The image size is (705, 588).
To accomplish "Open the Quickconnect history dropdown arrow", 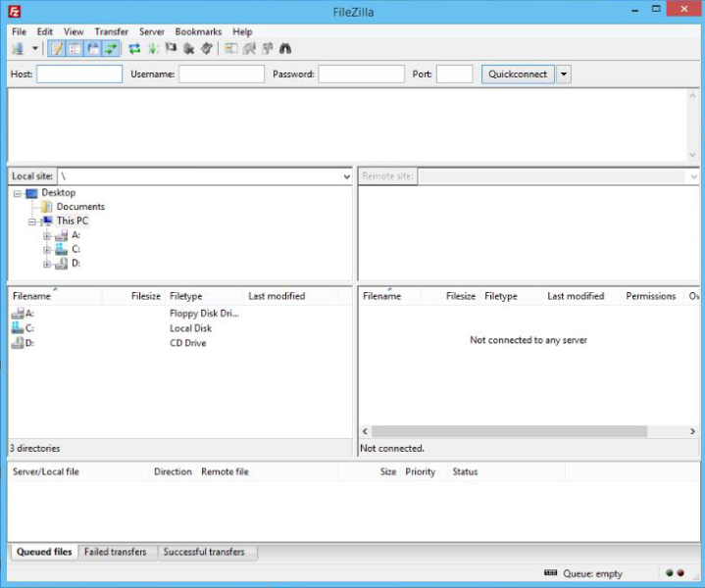I will (564, 74).
